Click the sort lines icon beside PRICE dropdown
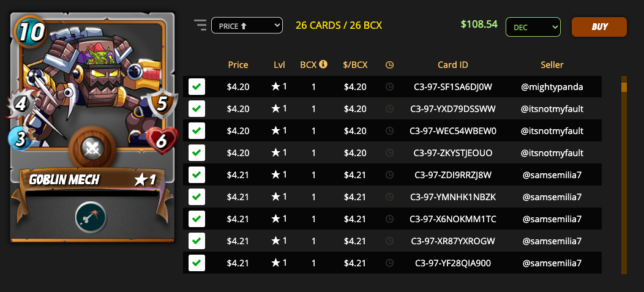This screenshot has height=292, width=644. (x=200, y=26)
